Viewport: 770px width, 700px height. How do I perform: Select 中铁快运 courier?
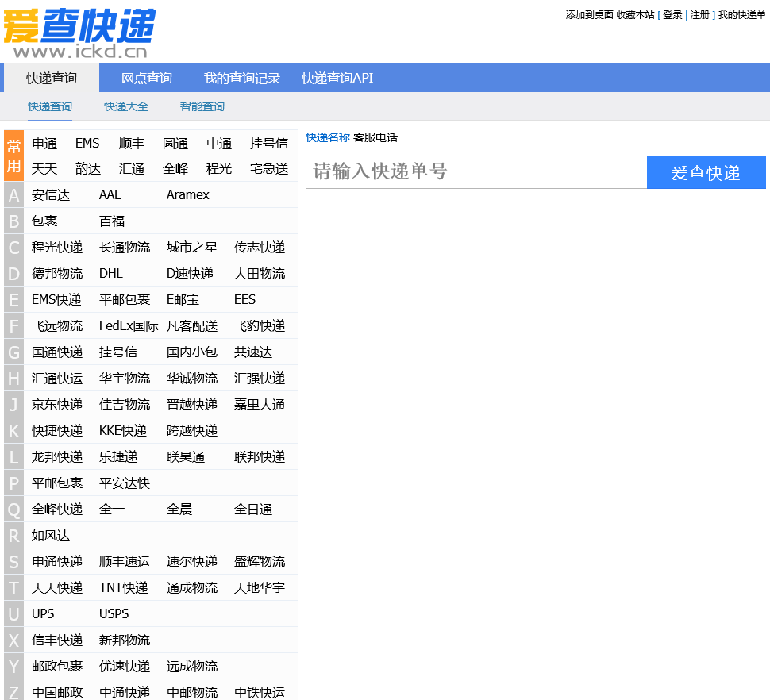260,693
